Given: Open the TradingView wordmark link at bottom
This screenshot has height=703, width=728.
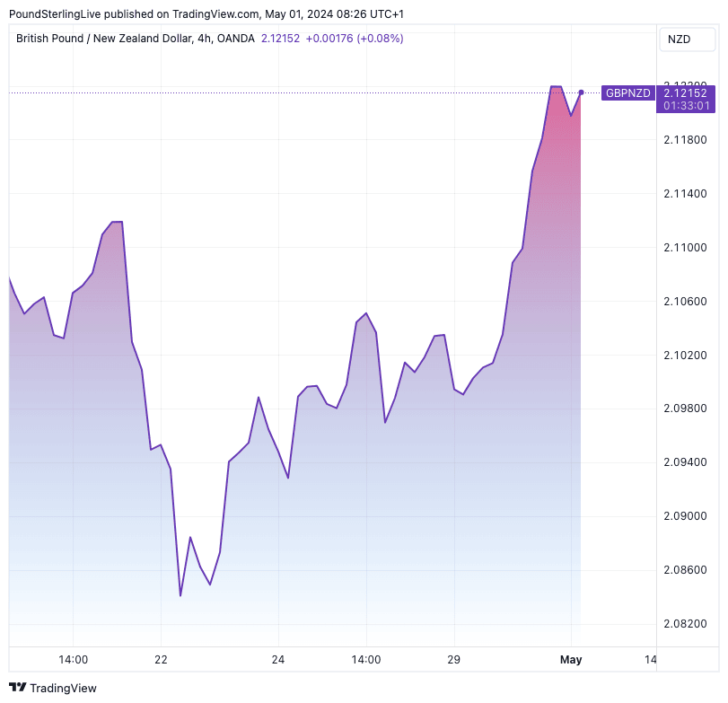Looking at the screenshot, I should 63,689.
